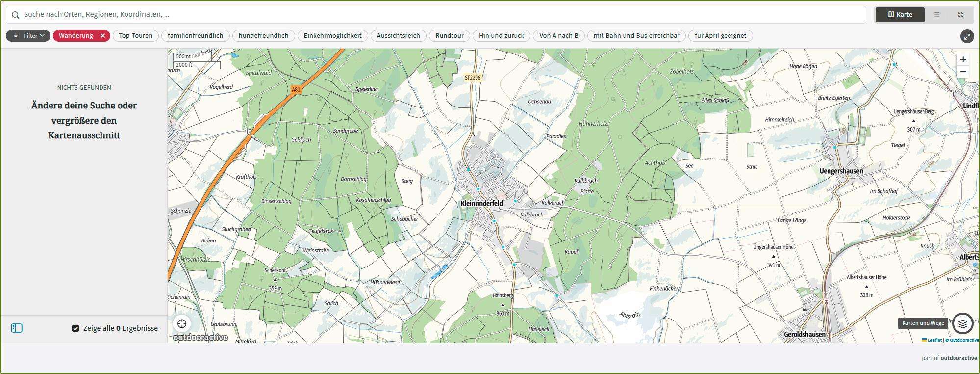980x374 pixels.
Task: Activate the Aussichtsreich filter chip
Action: (x=398, y=36)
